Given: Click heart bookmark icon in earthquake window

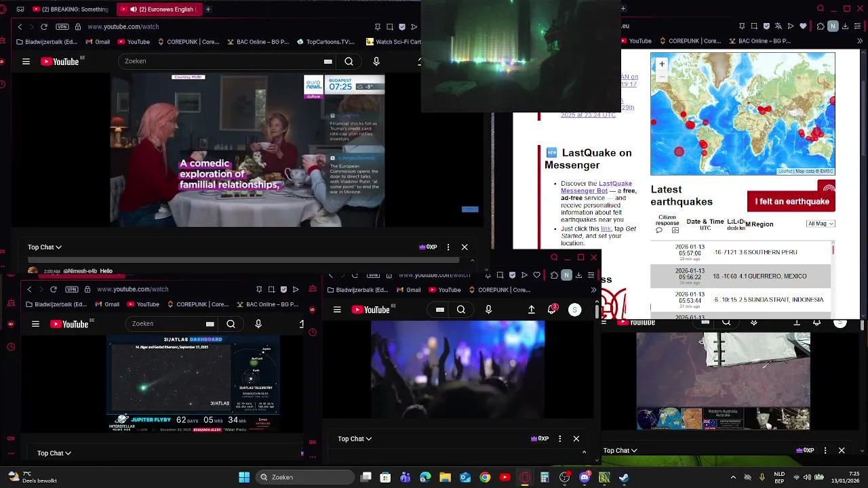Looking at the screenshot, I should 804,26.
